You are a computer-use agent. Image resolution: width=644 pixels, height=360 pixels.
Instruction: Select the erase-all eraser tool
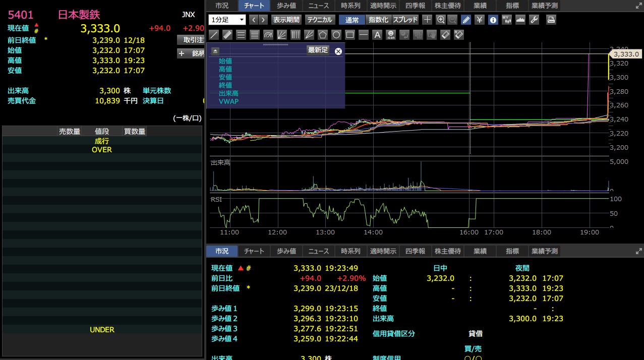(x=459, y=35)
